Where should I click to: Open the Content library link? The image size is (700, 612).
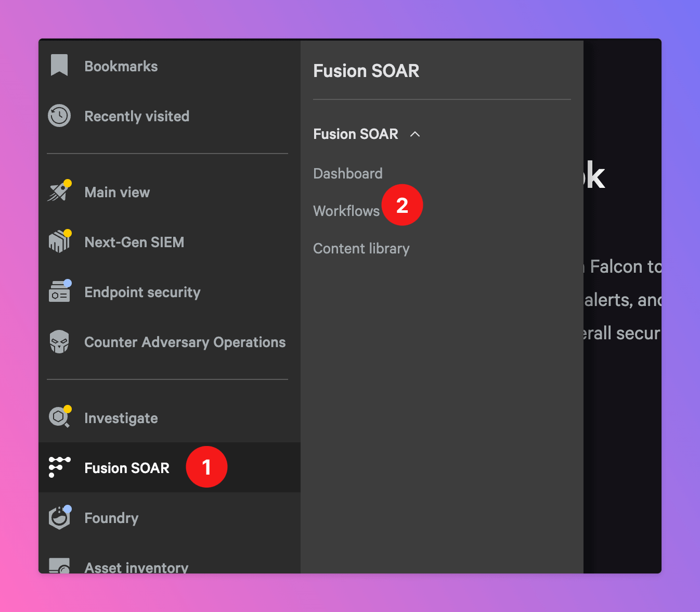pos(361,248)
